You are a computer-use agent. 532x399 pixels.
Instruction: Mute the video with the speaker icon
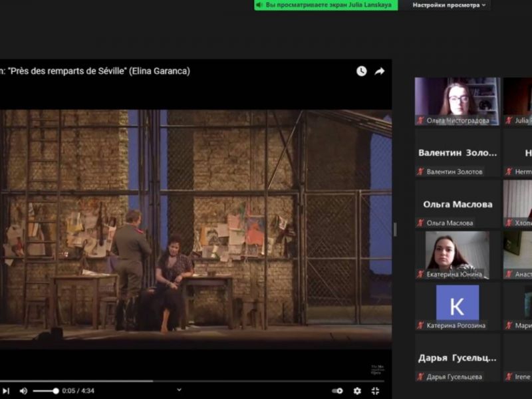23,391
